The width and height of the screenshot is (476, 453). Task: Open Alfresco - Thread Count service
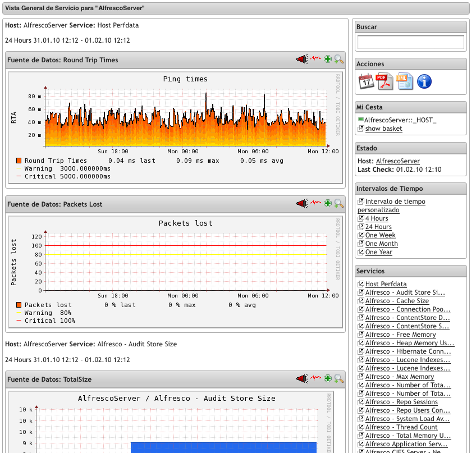coord(401,427)
